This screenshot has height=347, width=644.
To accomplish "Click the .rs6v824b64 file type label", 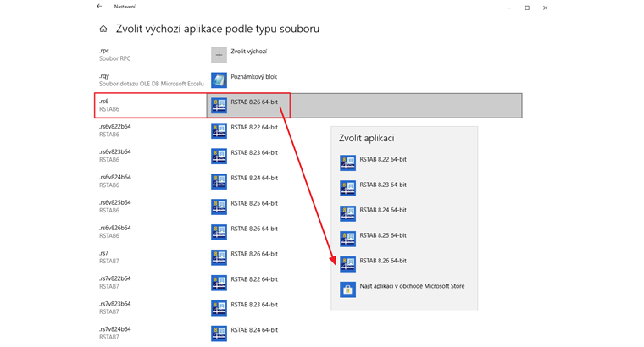I will coord(115,178).
